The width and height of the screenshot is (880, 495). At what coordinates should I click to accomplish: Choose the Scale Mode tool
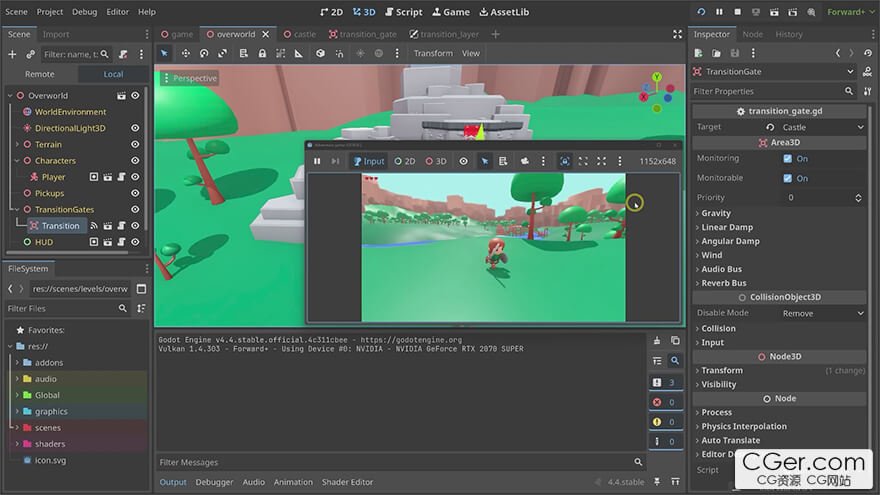[x=223, y=53]
